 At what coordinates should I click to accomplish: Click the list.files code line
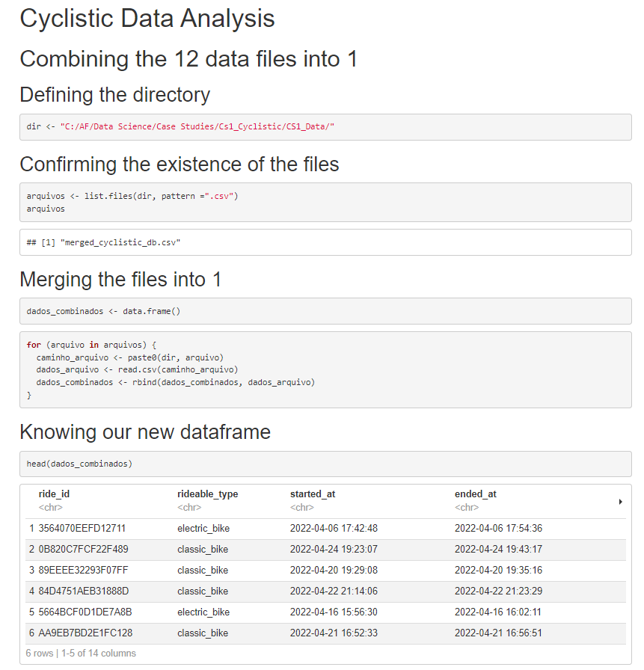132,196
